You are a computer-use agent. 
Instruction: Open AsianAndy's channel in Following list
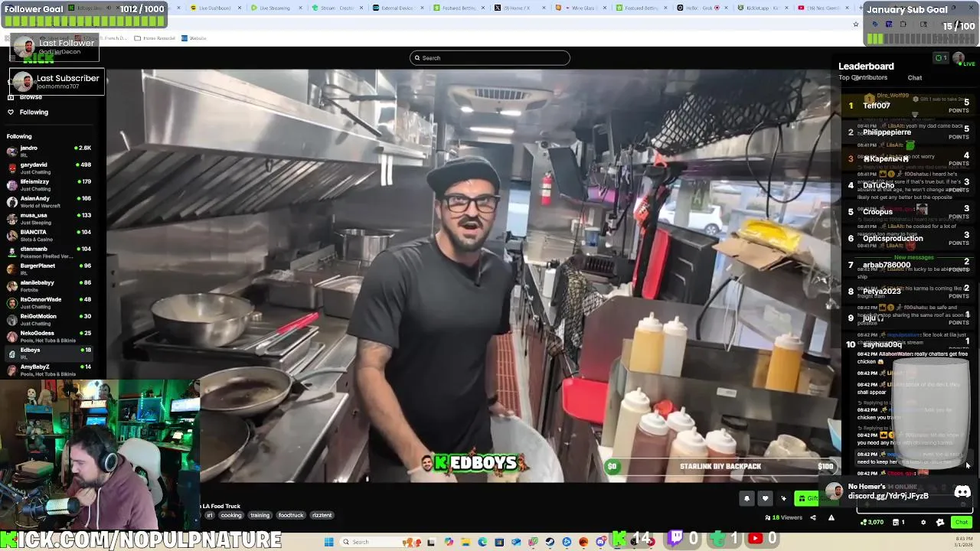49,201
